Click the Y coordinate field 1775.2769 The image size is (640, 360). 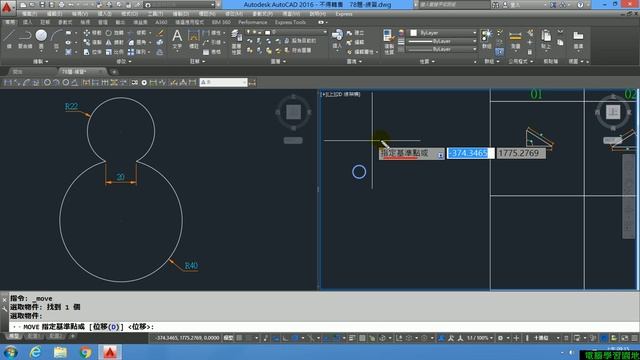tap(520, 153)
